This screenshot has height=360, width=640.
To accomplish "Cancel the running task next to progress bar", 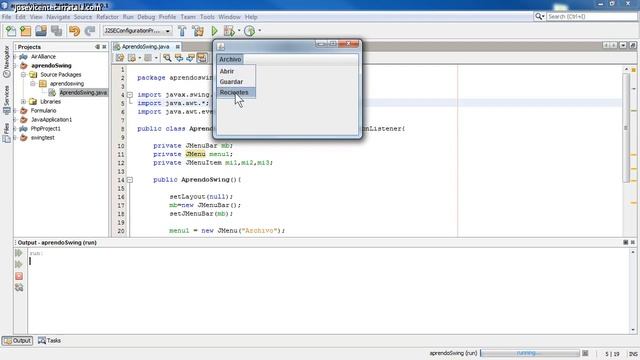I will pos(585,353).
